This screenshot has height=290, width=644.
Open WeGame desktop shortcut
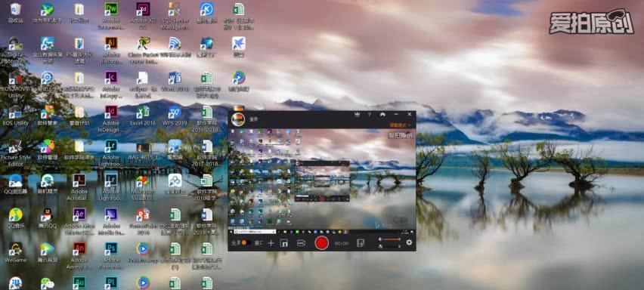point(16,252)
